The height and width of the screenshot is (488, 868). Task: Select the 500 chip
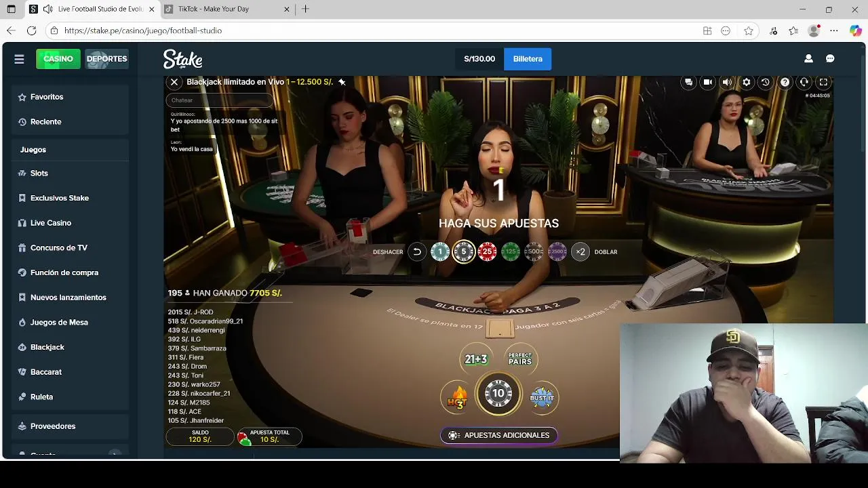[x=534, y=252]
